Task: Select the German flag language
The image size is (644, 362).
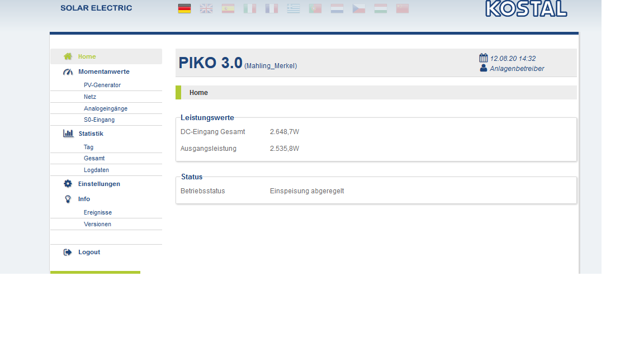Action: tap(184, 8)
